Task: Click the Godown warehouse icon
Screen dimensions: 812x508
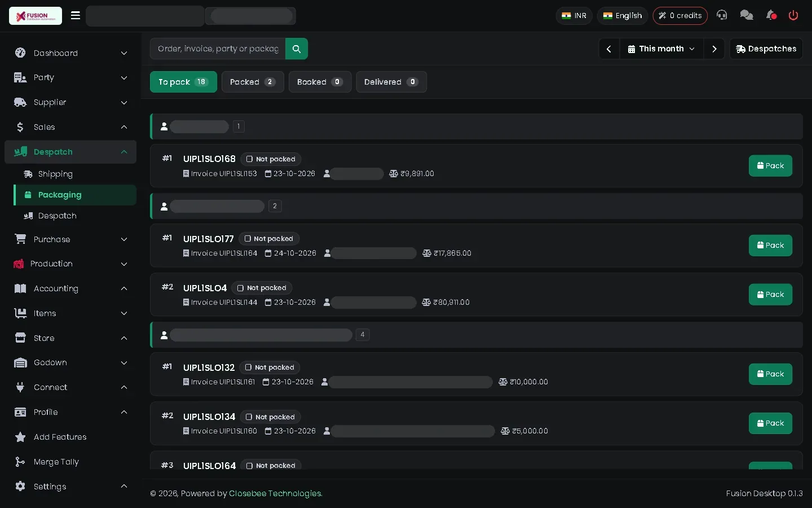Action: tap(20, 362)
